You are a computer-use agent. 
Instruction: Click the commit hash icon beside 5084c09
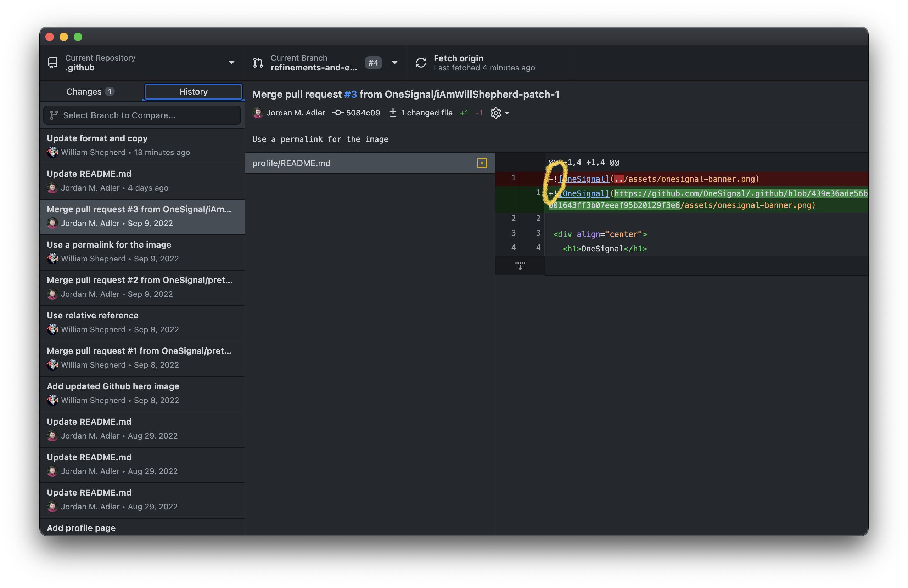point(337,113)
